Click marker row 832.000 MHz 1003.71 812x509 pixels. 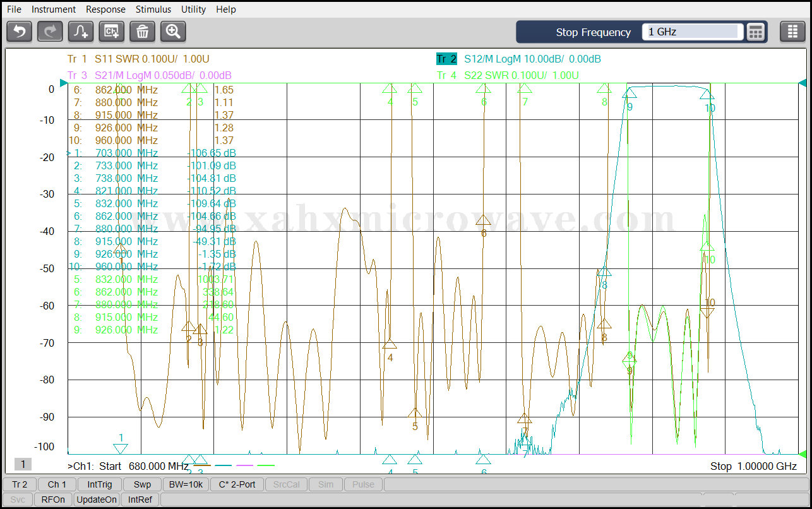tap(153, 279)
